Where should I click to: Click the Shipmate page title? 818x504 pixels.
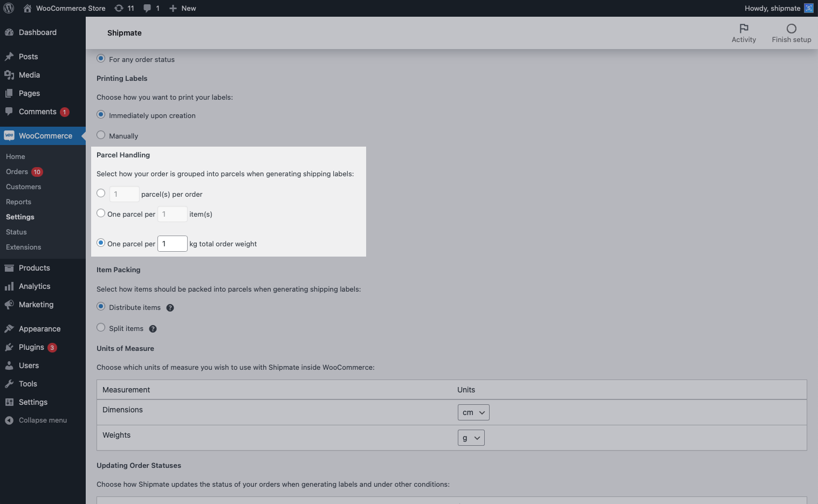tap(124, 33)
